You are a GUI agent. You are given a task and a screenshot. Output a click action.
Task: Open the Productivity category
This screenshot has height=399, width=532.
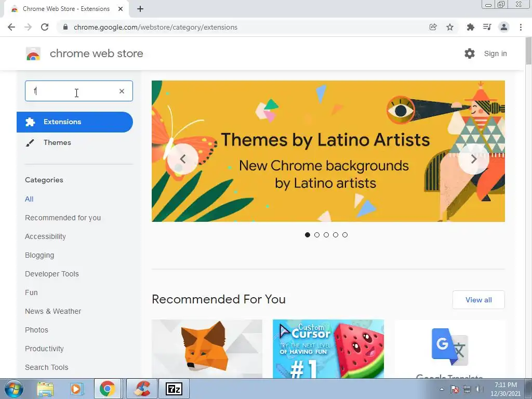click(x=45, y=349)
